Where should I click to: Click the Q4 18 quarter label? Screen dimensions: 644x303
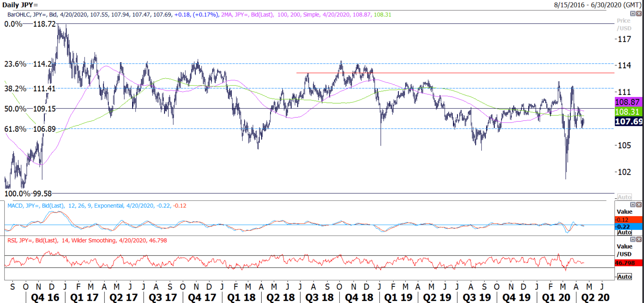click(359, 298)
